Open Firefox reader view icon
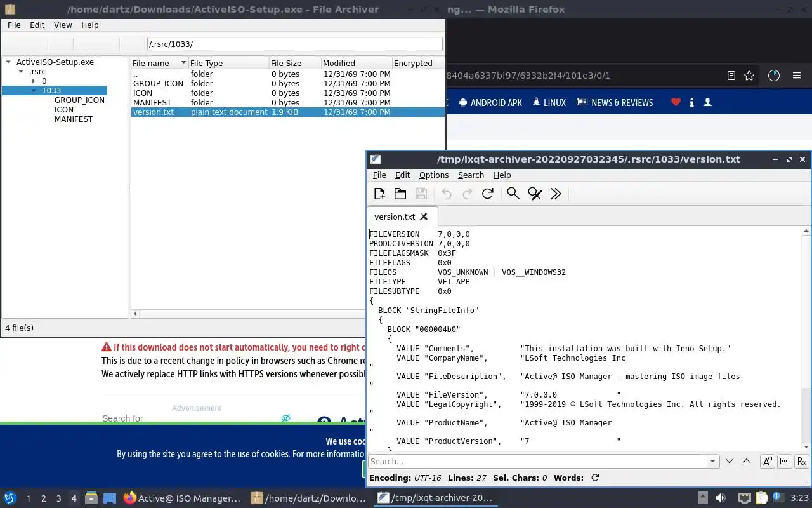 click(731, 76)
